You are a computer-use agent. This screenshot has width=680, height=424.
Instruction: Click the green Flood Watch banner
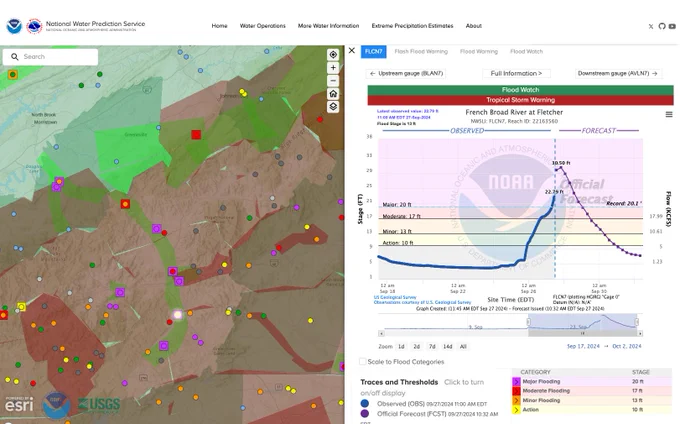coord(520,90)
